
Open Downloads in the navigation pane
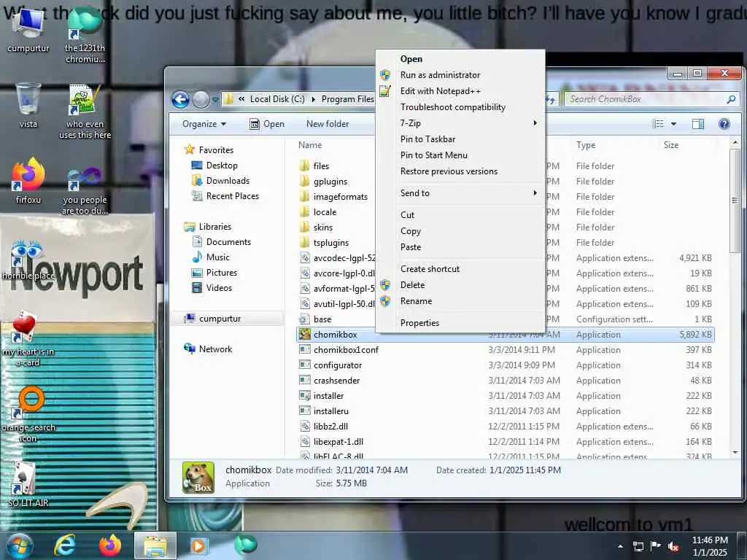point(228,181)
